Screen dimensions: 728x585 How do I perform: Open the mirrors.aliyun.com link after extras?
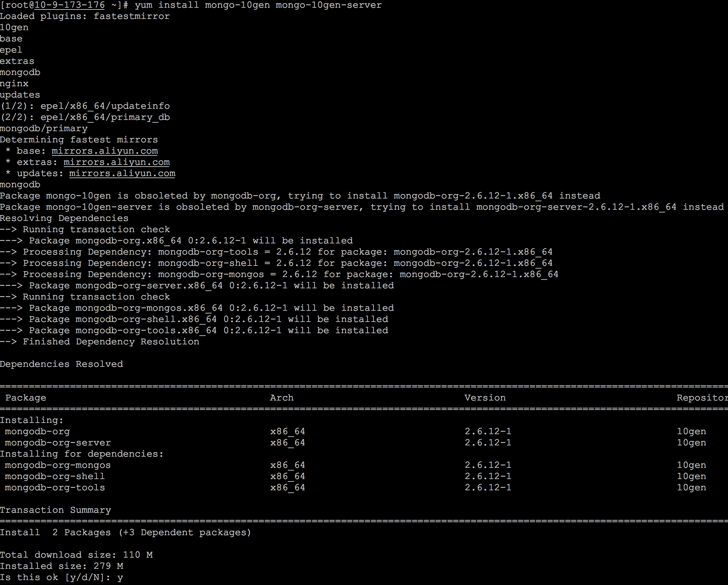point(116,162)
